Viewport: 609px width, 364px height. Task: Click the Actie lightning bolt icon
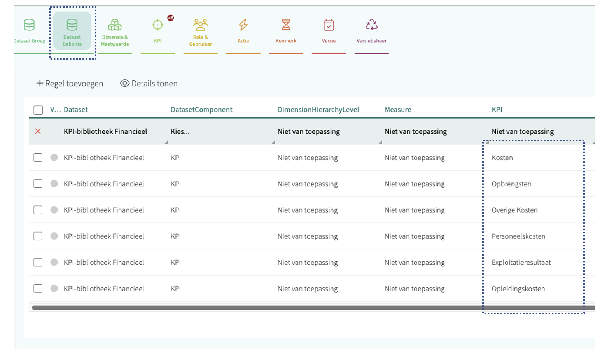[x=243, y=25]
